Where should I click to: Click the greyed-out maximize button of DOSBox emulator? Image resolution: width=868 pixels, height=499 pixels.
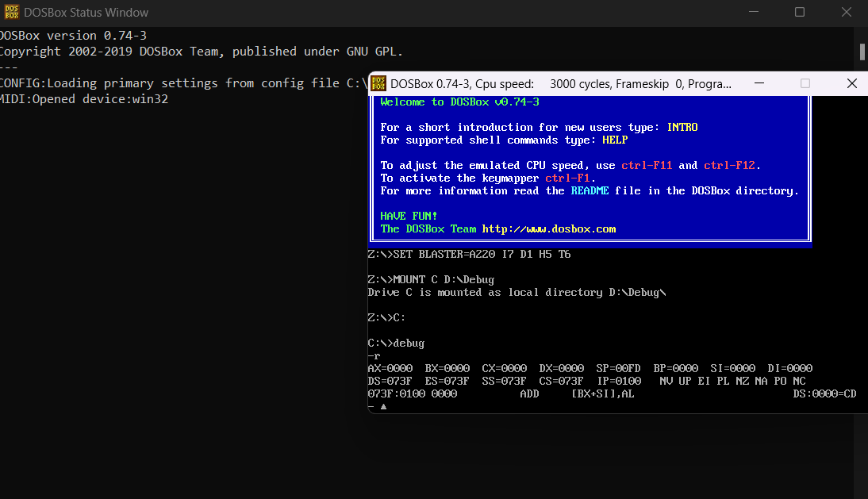tap(805, 83)
